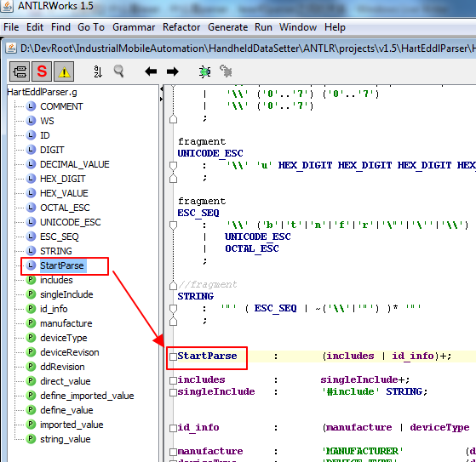The height and width of the screenshot is (462, 476).
Task: Toggle fold marker beside STRING rule colon
Action: pyautogui.click(x=173, y=309)
